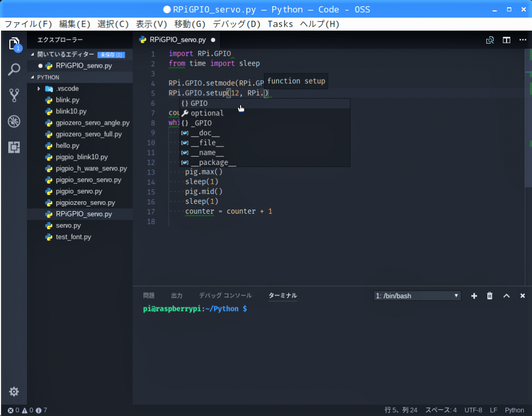532x416 pixels.
Task: Open the Source Control view
Action: [14, 96]
